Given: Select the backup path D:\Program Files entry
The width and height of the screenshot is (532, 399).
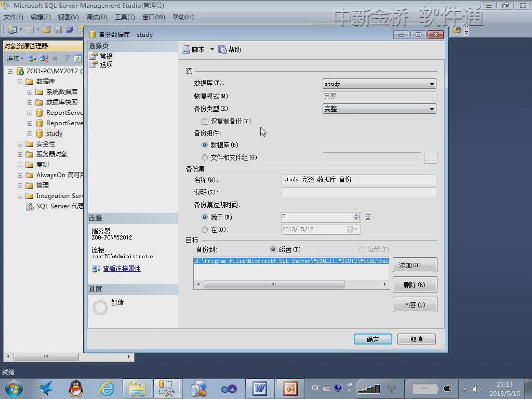Looking at the screenshot, I should (291, 261).
